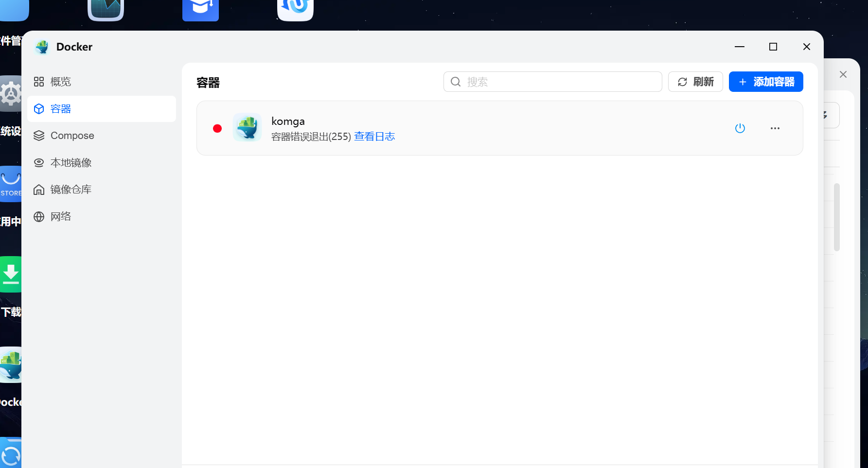
Task: Click the komga container image icon
Action: coord(248,127)
